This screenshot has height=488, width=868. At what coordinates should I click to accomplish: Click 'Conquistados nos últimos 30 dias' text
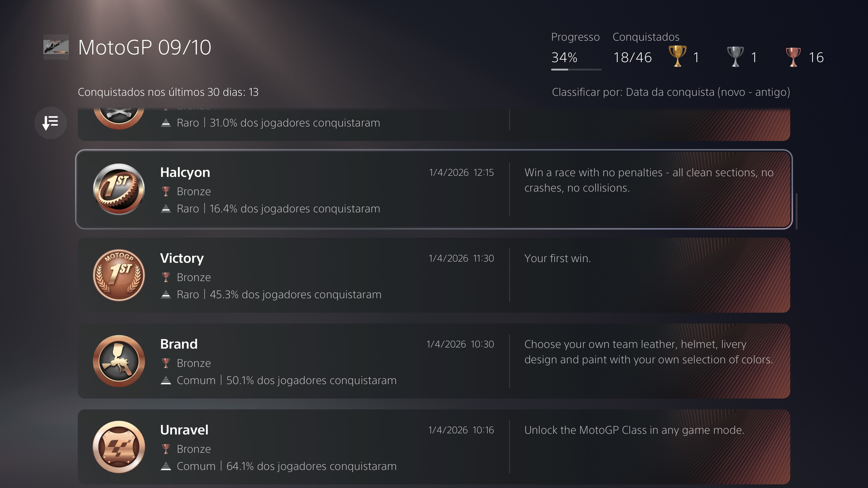pos(168,92)
